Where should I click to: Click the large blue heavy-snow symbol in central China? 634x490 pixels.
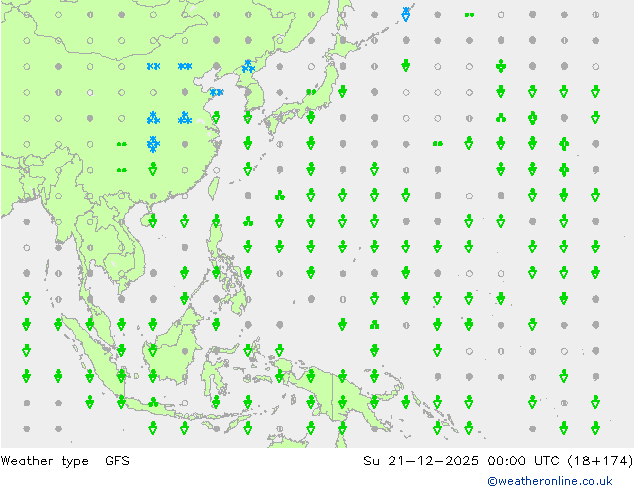coord(153,144)
